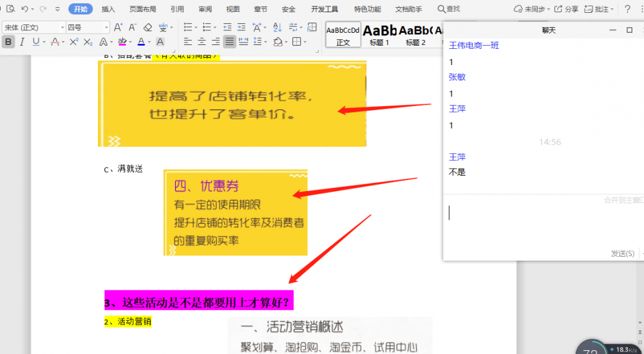
Task: Decrease font size with the A- icon
Action: coord(133,28)
